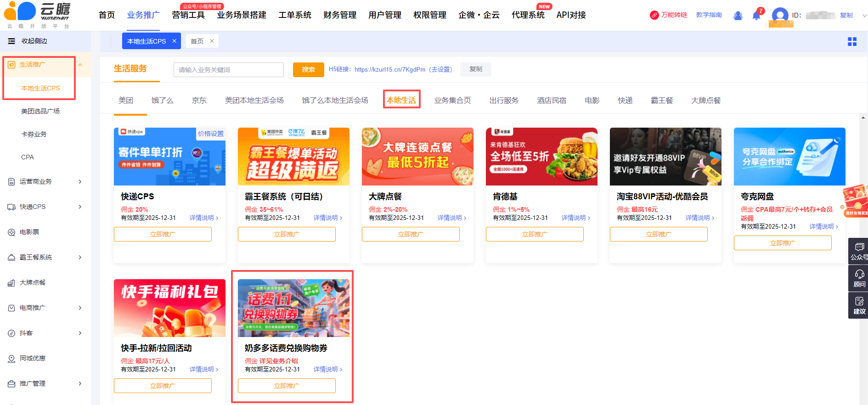The image size is (868, 405).
Task: Select 卡券业务 sidebar item
Action: click(34, 134)
